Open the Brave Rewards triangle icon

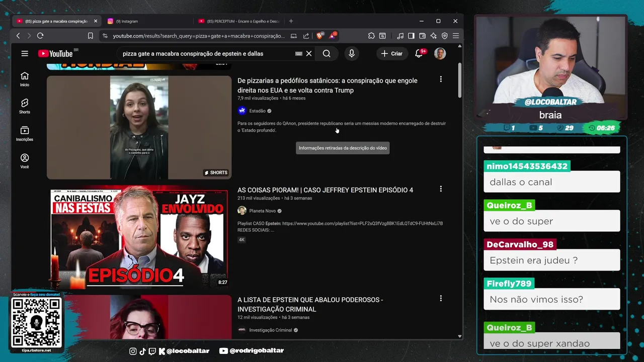click(x=333, y=36)
